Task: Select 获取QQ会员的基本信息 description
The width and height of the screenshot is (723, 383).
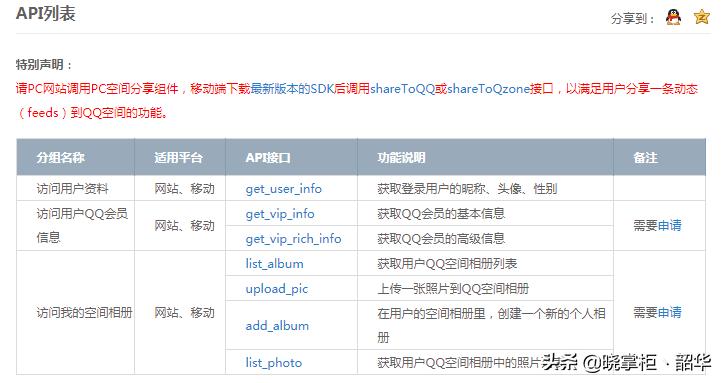Action: [441, 214]
